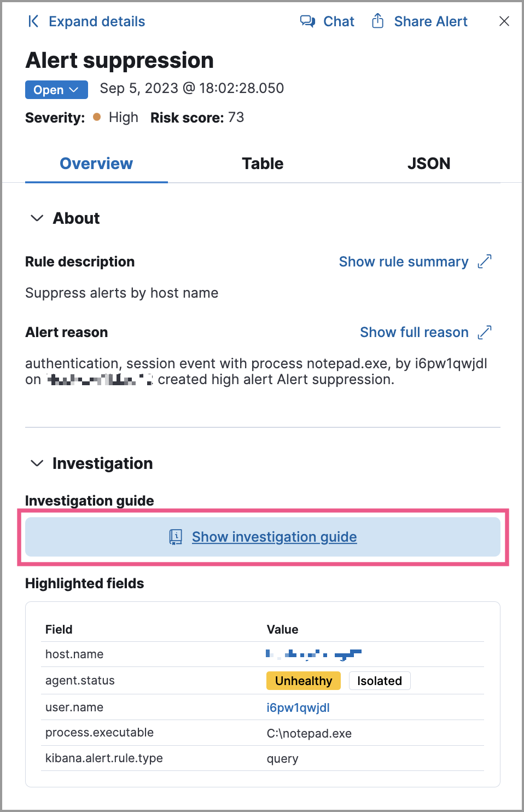Select the Overview tab
The width and height of the screenshot is (524, 812).
point(96,164)
